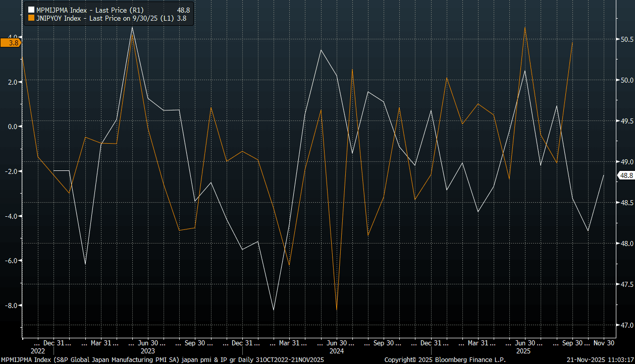
Task: Click the Nov 30 date label
Action: (x=603, y=343)
